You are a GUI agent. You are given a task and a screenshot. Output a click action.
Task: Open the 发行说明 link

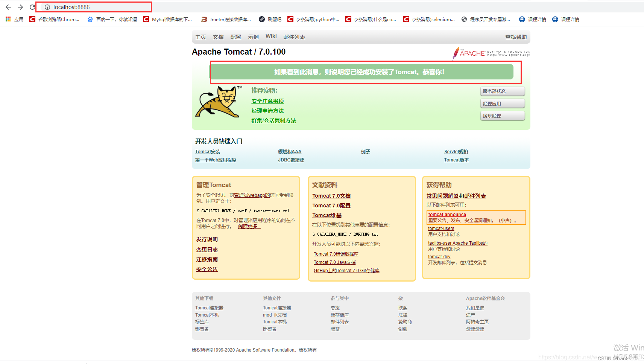pyautogui.click(x=207, y=239)
